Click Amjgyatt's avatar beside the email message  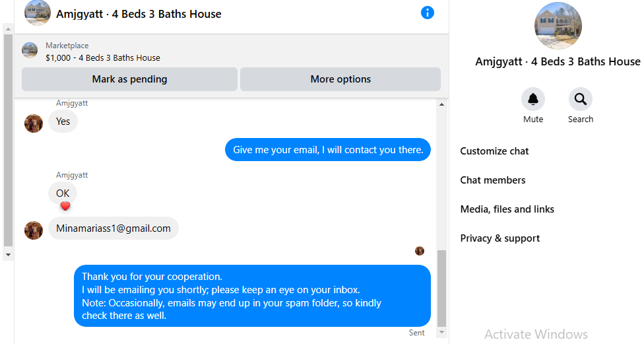click(34, 230)
